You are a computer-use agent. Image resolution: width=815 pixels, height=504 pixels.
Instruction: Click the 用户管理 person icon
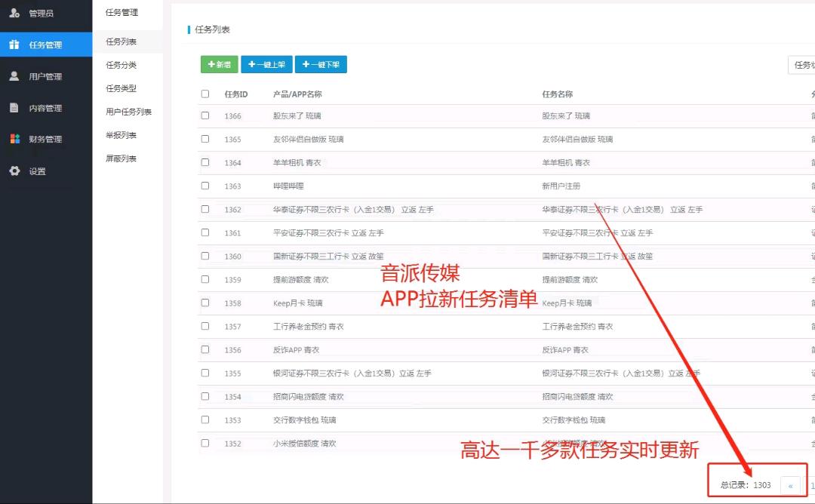tap(14, 76)
